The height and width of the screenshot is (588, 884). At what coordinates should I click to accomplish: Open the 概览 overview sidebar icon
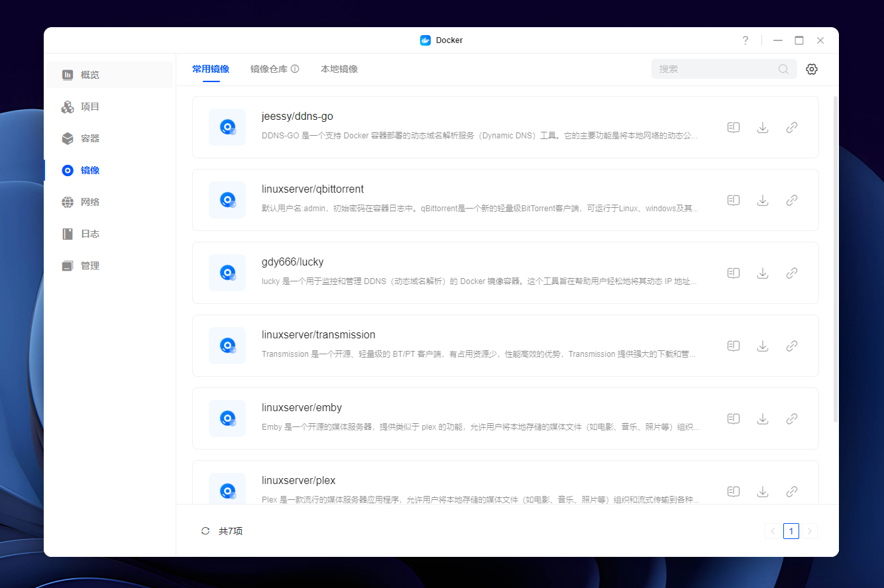pyautogui.click(x=68, y=75)
